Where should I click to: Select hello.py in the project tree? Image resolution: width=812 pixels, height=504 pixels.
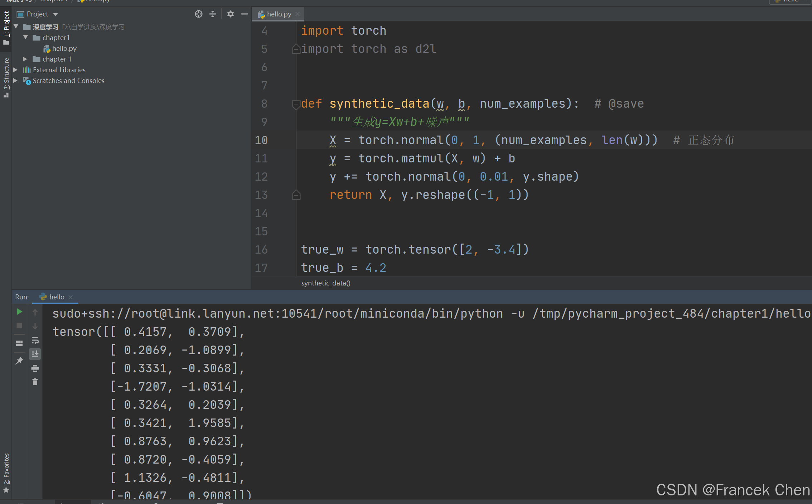(64, 48)
